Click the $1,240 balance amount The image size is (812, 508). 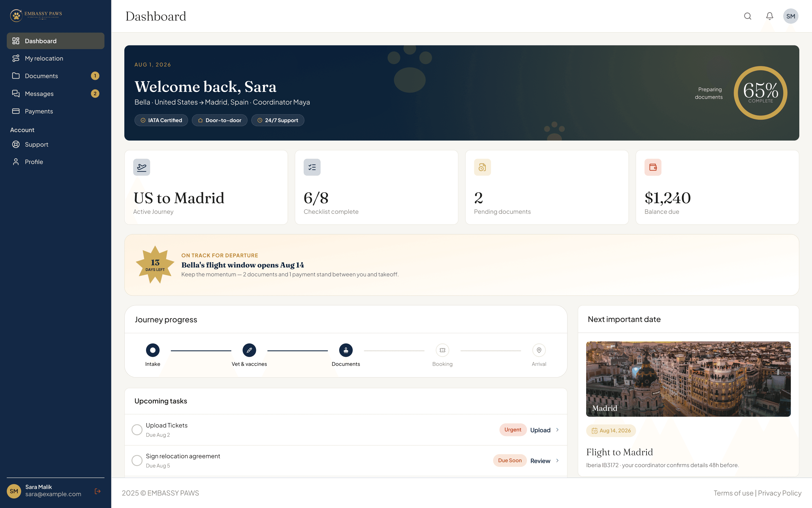[x=667, y=198]
